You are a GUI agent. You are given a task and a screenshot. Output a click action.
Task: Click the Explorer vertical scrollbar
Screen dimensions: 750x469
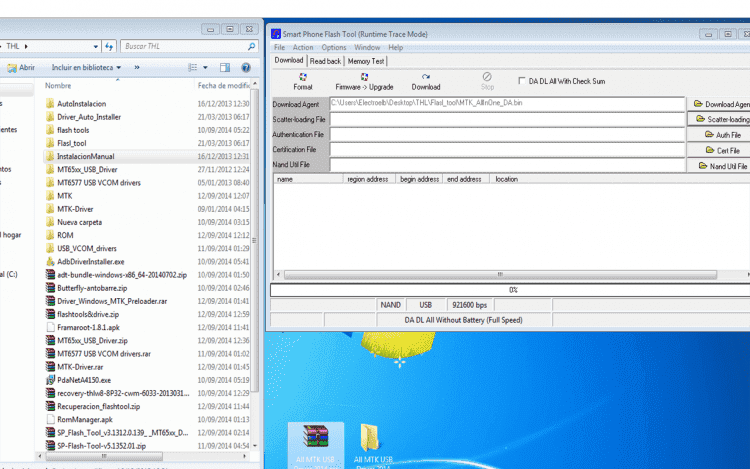(254, 239)
